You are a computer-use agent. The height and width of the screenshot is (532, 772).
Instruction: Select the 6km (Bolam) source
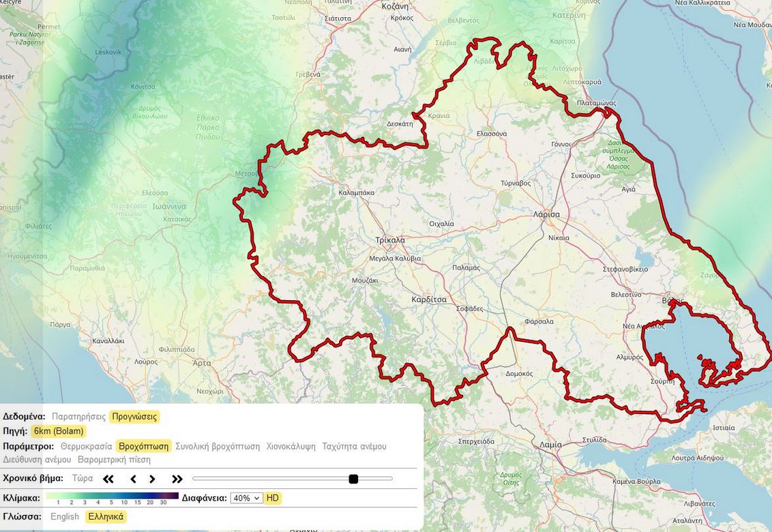point(59,431)
